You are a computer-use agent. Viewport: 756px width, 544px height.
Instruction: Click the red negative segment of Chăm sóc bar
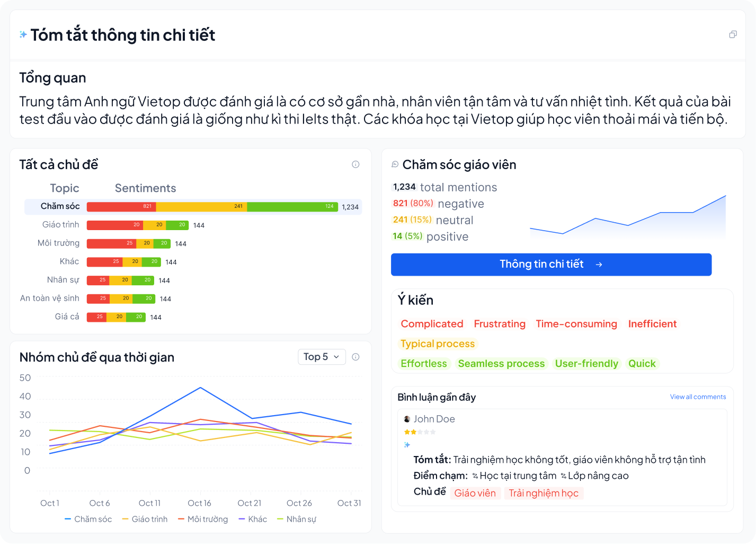pyautogui.click(x=121, y=206)
